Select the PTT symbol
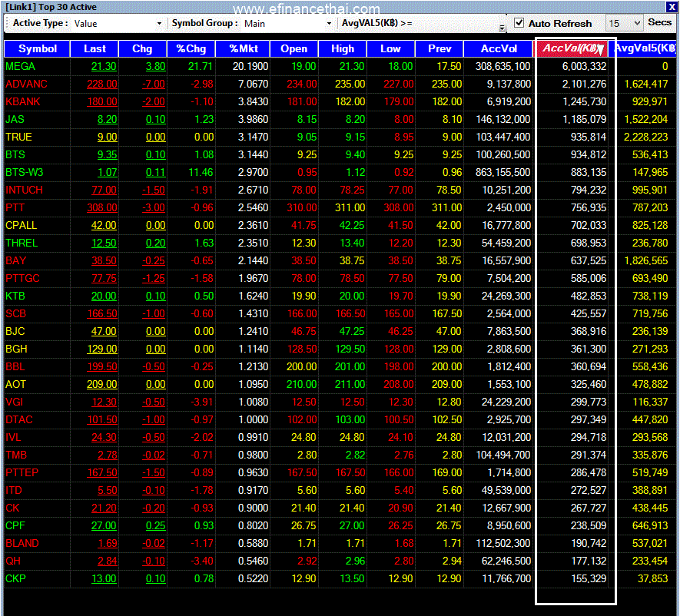This screenshot has width=680, height=616. pos(15,207)
